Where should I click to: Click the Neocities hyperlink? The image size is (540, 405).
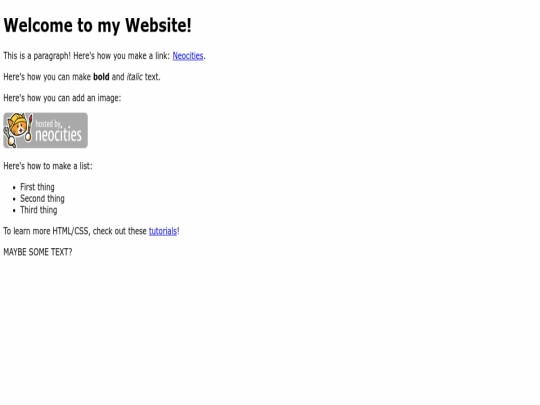point(188,56)
